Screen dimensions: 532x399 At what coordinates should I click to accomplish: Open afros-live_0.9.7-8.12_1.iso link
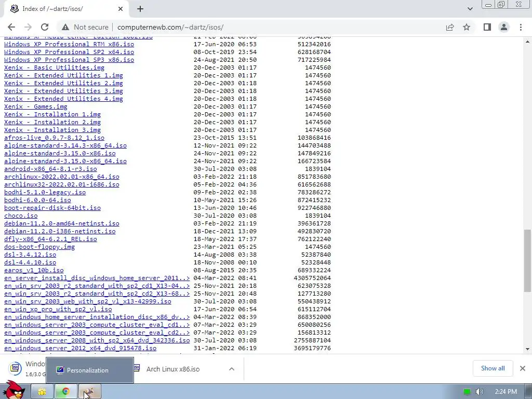(54, 138)
